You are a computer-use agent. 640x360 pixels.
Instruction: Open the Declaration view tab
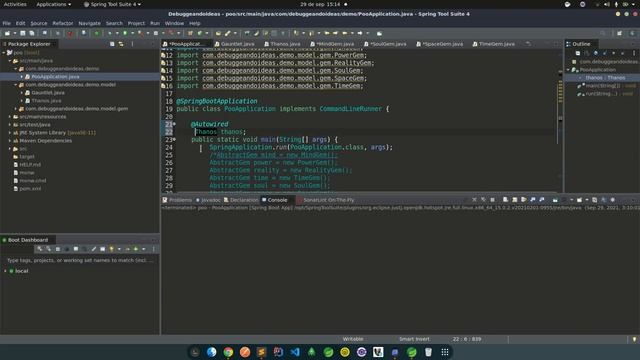tap(241, 200)
